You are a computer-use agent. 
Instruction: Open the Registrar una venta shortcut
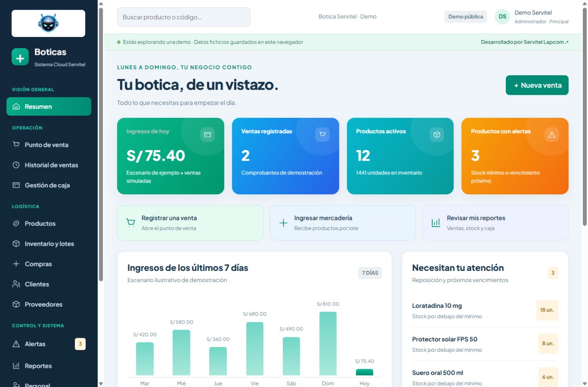pyautogui.click(x=190, y=223)
